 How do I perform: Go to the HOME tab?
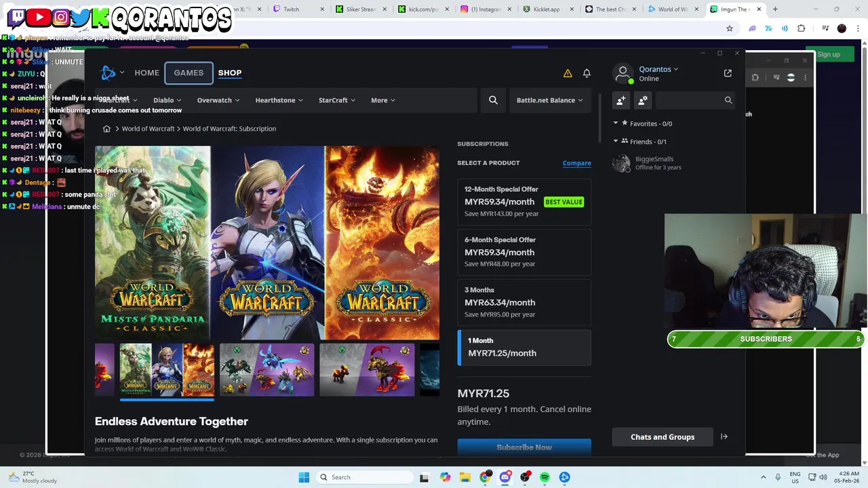(x=146, y=73)
